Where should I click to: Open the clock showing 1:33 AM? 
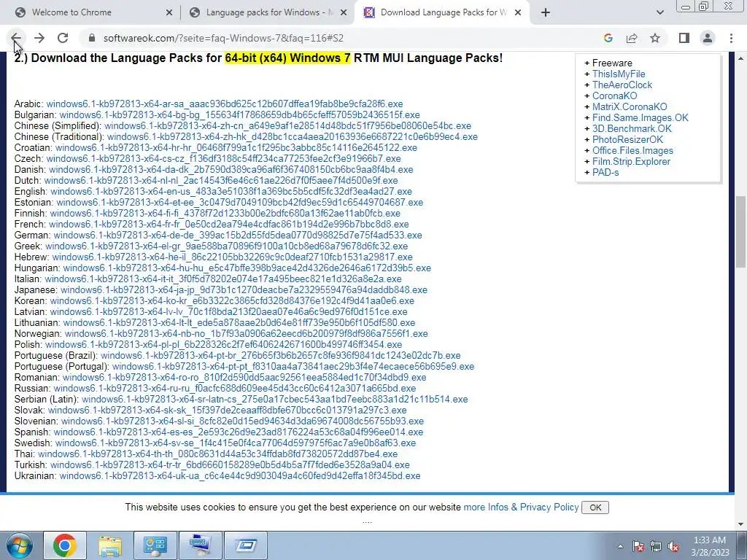pos(710,546)
